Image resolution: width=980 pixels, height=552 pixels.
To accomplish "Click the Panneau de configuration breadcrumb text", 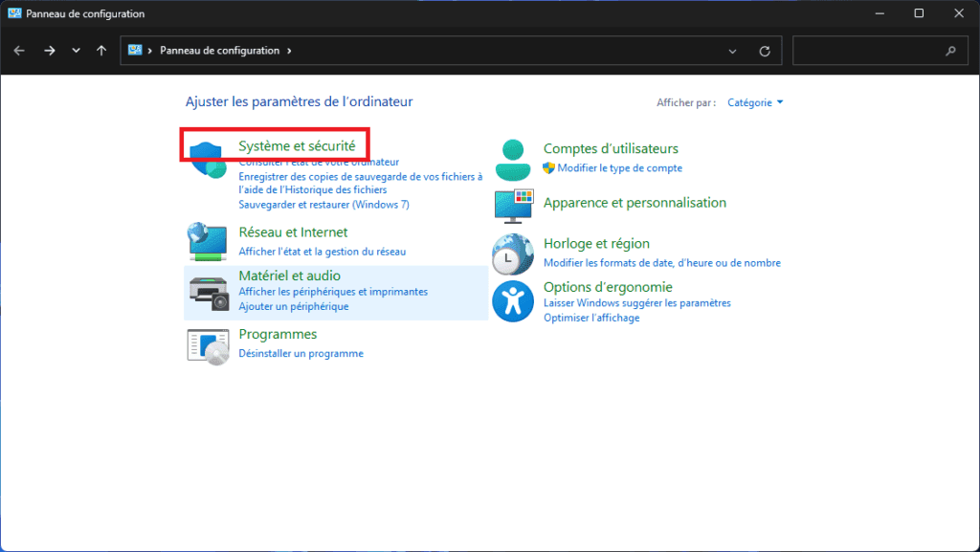I will pyautogui.click(x=219, y=51).
